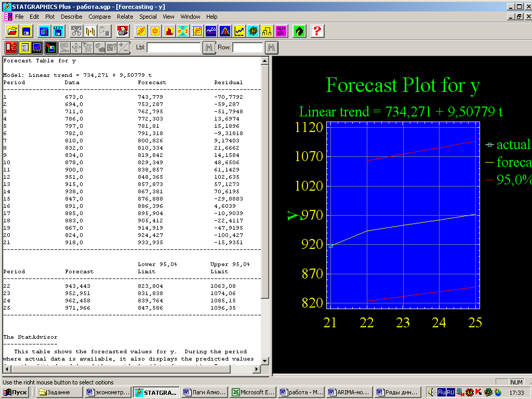Screen dimensions: 532x399
Task: Open the Edit menu
Action: point(34,17)
